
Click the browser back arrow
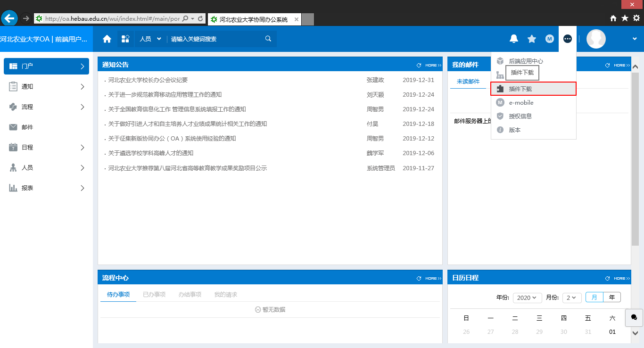(9, 18)
